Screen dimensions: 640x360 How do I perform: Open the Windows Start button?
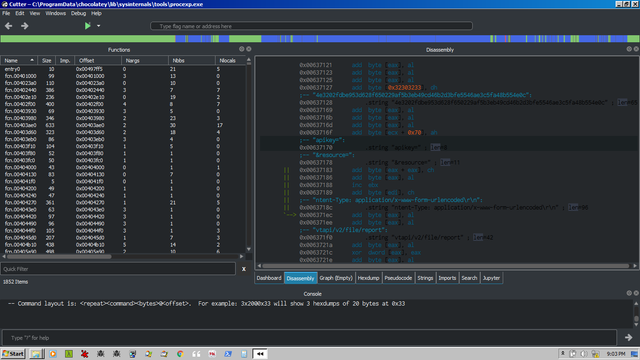tap(13, 354)
